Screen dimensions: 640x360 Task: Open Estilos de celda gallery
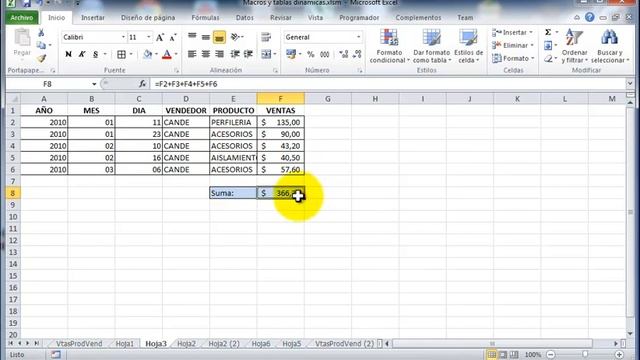tap(469, 46)
